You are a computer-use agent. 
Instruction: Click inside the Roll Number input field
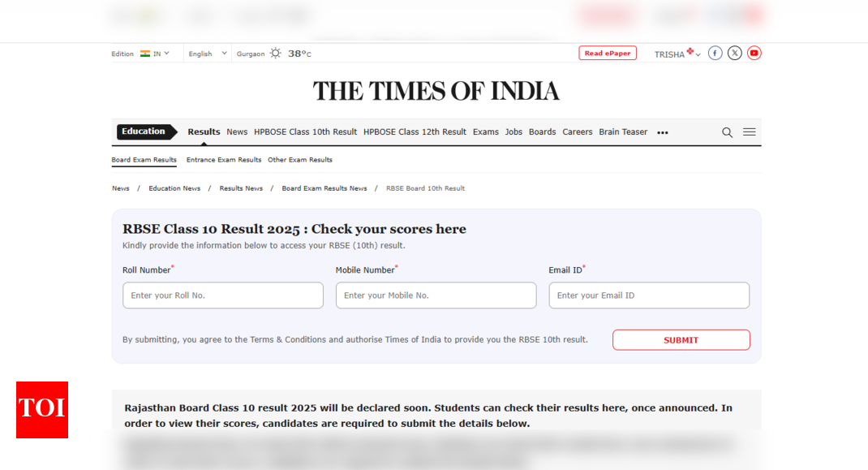click(223, 295)
